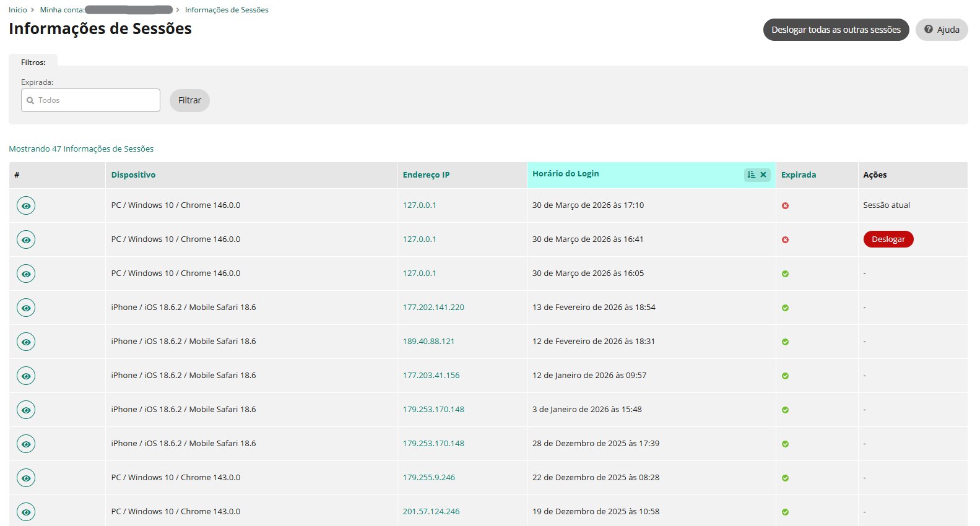Image resolution: width=980 pixels, height=526 pixels.
Task: View details of session logged in at 17:10
Action: coord(26,205)
